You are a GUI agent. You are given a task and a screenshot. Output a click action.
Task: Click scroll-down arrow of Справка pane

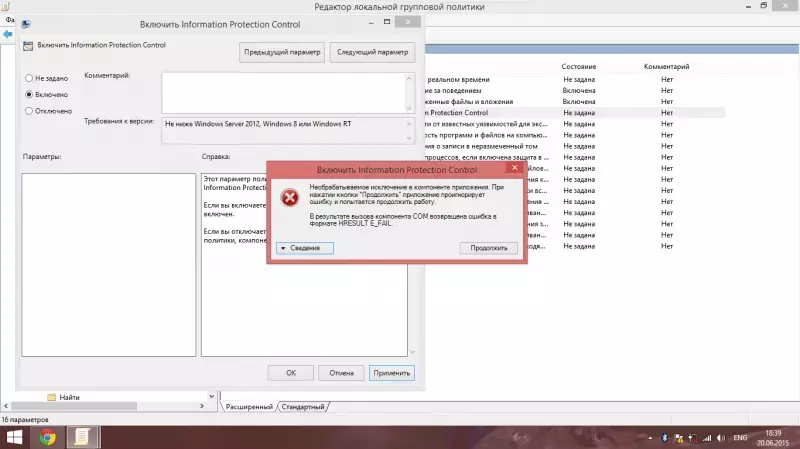pos(412,352)
